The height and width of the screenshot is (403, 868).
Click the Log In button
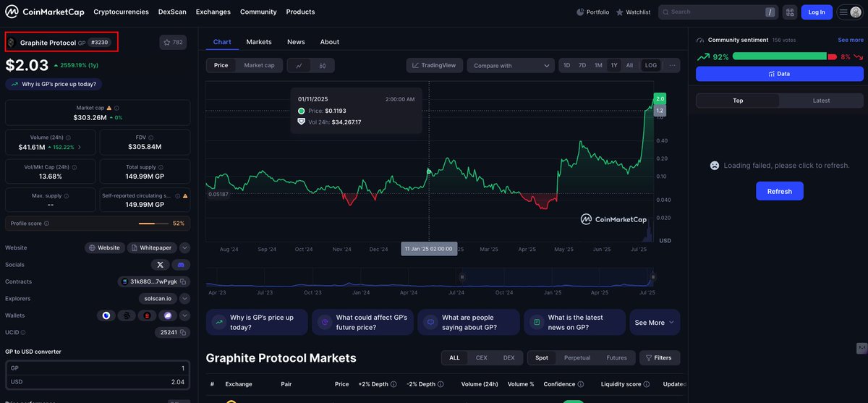[817, 12]
